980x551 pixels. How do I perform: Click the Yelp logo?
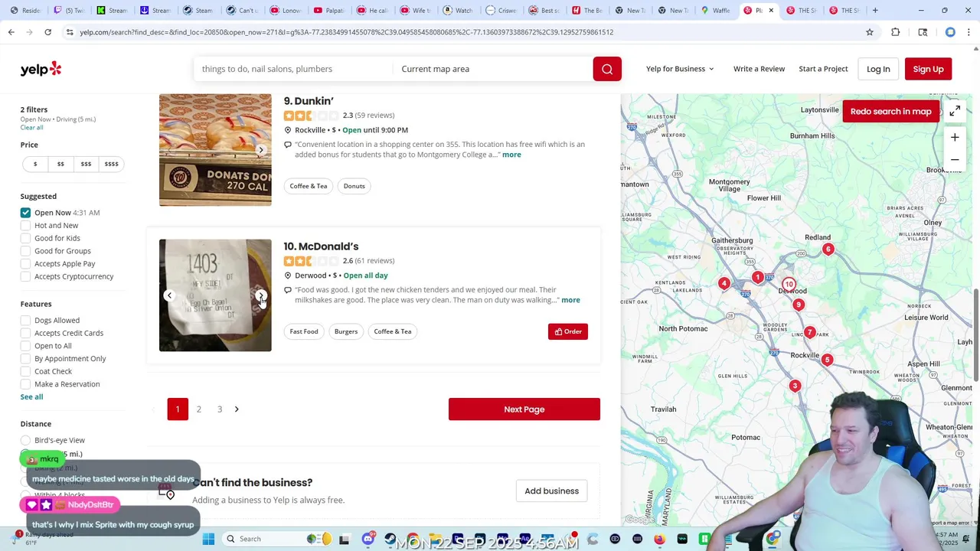pyautogui.click(x=41, y=69)
